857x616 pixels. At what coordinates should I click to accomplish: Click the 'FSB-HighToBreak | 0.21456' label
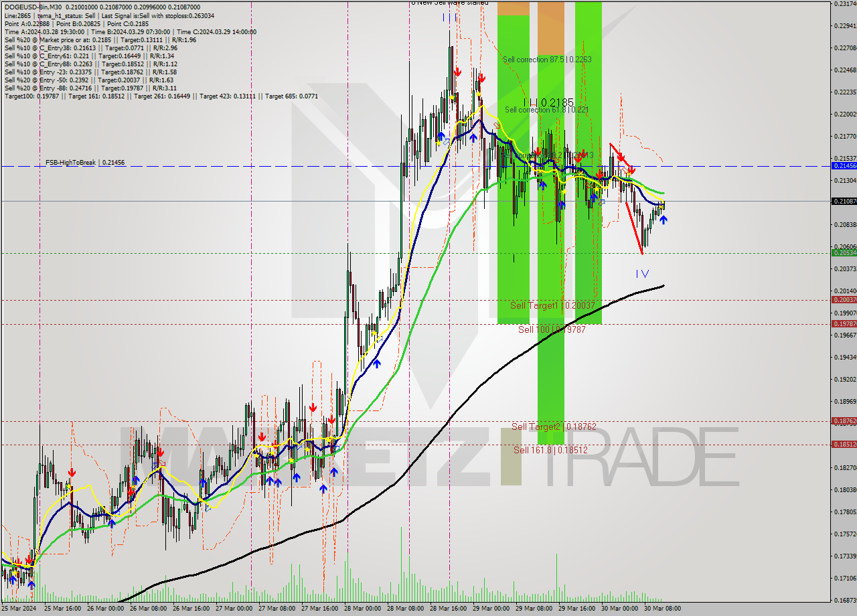coord(85,162)
